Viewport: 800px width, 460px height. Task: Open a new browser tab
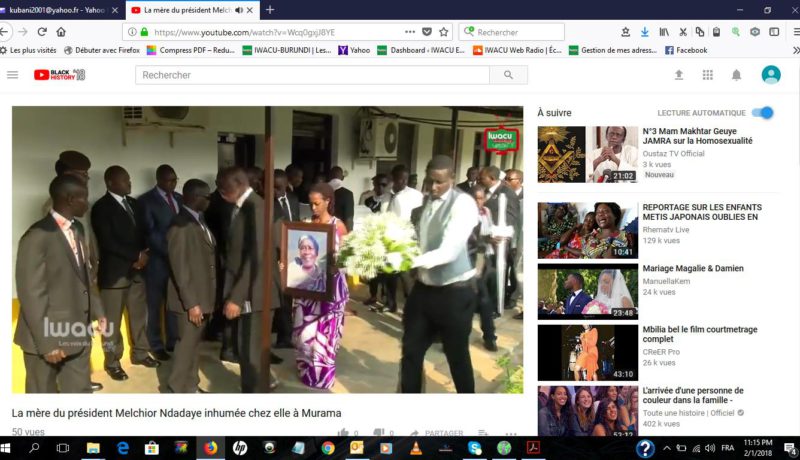(270, 10)
